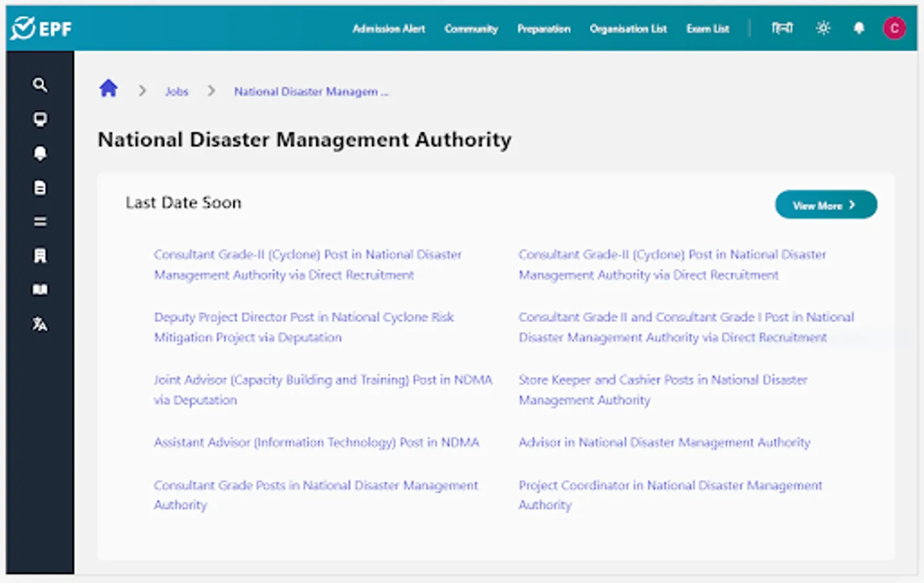Open the Exam List menu item
The width and height of the screenshot is (924, 583).
coord(708,29)
